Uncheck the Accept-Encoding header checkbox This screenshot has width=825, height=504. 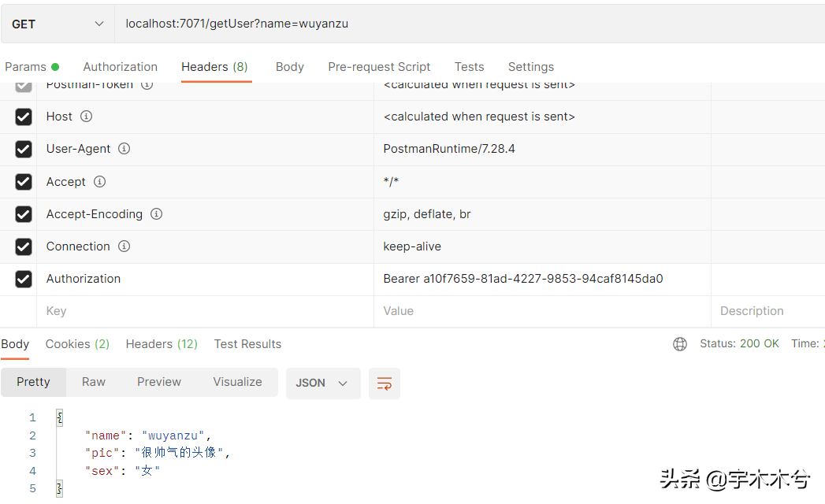(x=23, y=213)
